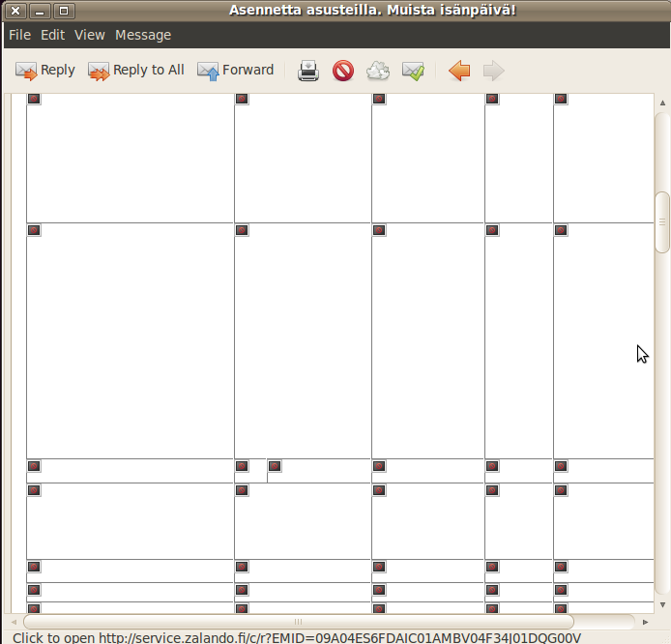This screenshot has width=671, height=644.
Task: Minimize the message window
Action: click(x=40, y=11)
